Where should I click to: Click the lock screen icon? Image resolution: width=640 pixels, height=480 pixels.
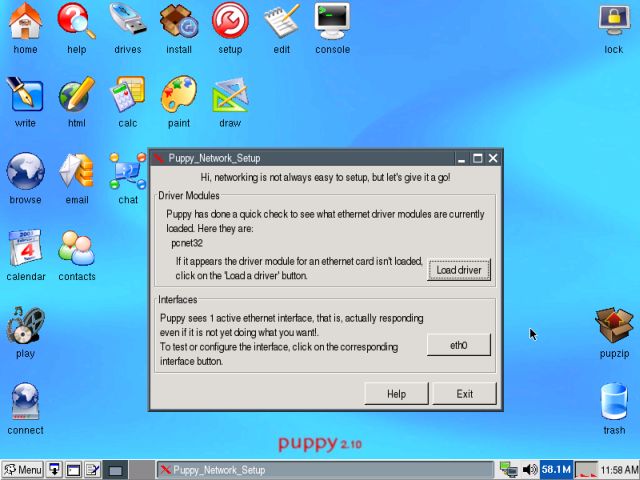pyautogui.click(x=614, y=21)
